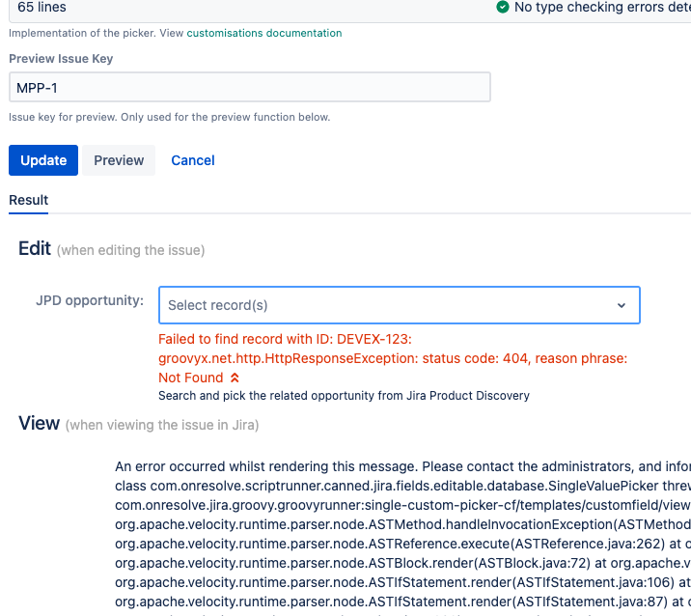Cancel editing via the Cancel link
This screenshot has height=616, width=691.
point(193,160)
